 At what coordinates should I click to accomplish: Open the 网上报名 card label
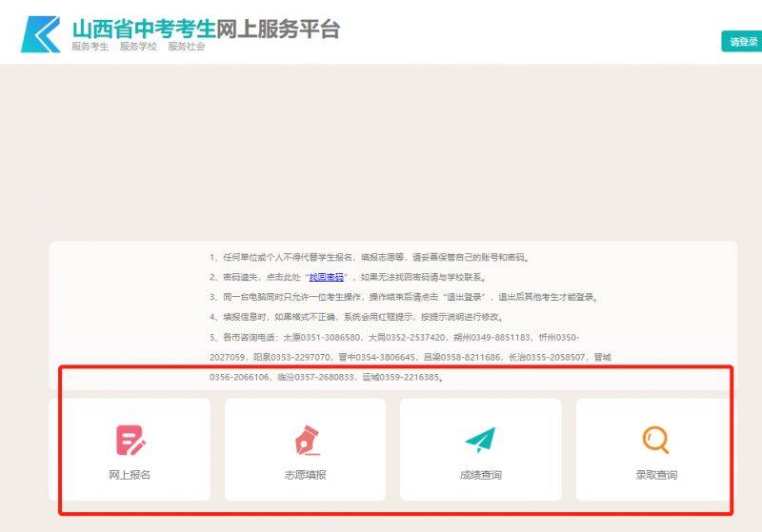point(130,475)
